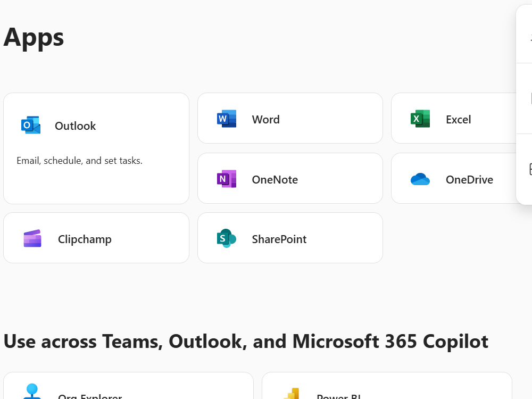This screenshot has height=399, width=532.
Task: Click the Apps page heading
Action: click(x=34, y=38)
